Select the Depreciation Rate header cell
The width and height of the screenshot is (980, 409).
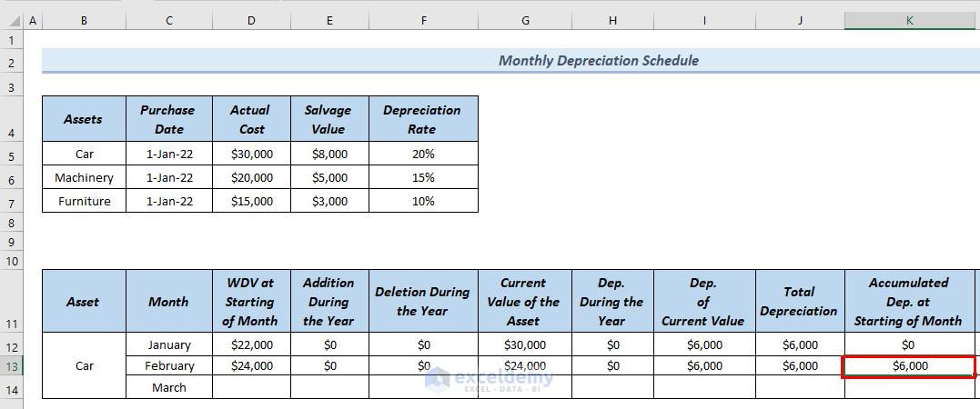coord(422,119)
